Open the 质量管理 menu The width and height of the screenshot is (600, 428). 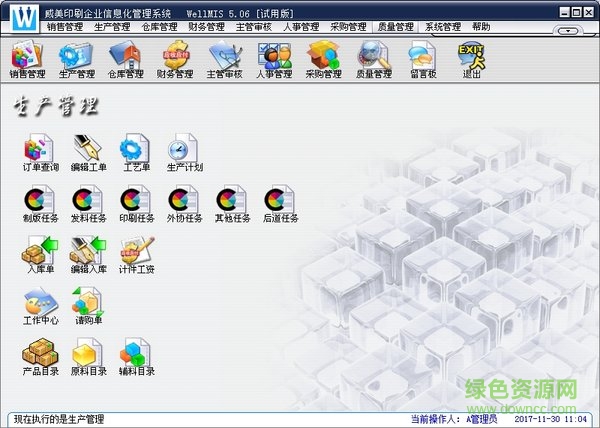pos(396,27)
